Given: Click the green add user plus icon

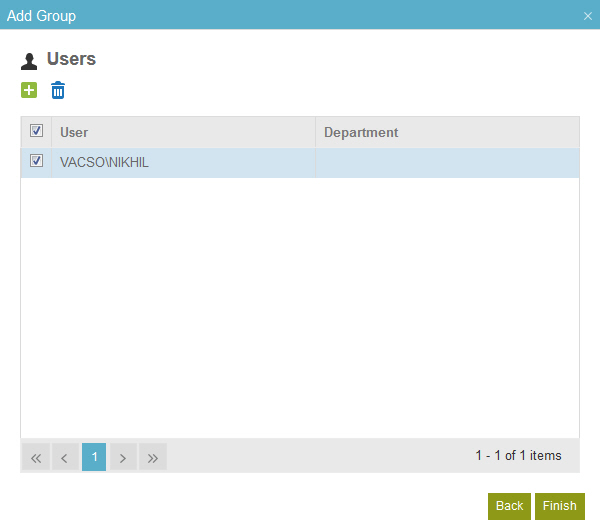Looking at the screenshot, I should click(x=29, y=90).
